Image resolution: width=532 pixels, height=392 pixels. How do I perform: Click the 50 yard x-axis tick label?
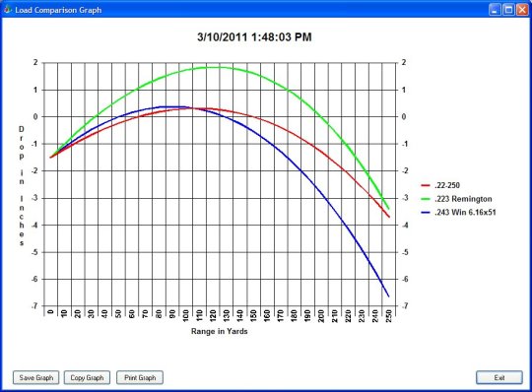(118, 313)
